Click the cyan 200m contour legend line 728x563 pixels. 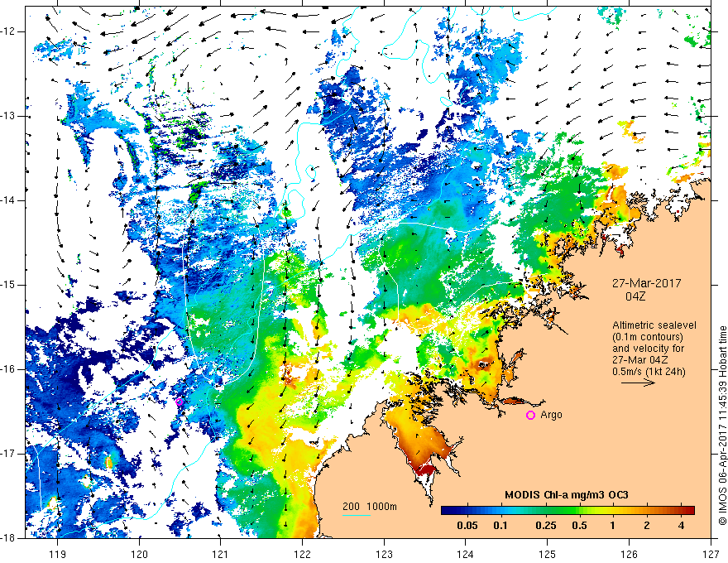pos(357,515)
